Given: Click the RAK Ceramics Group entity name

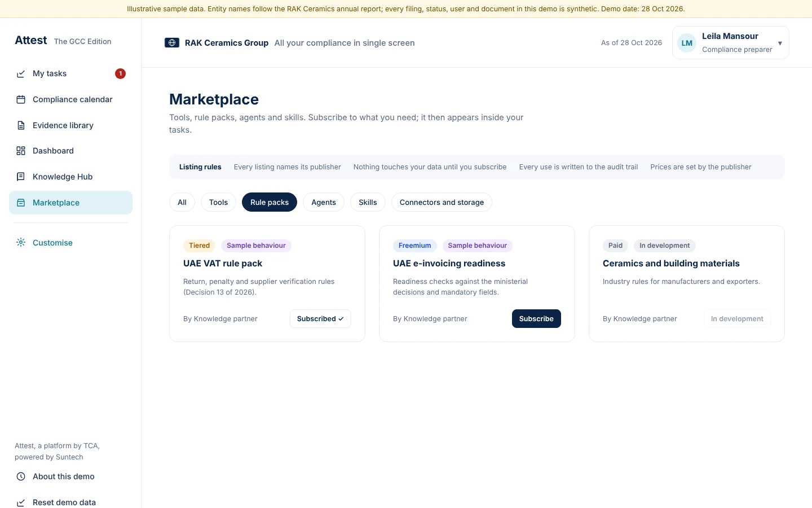Looking at the screenshot, I should (227, 43).
